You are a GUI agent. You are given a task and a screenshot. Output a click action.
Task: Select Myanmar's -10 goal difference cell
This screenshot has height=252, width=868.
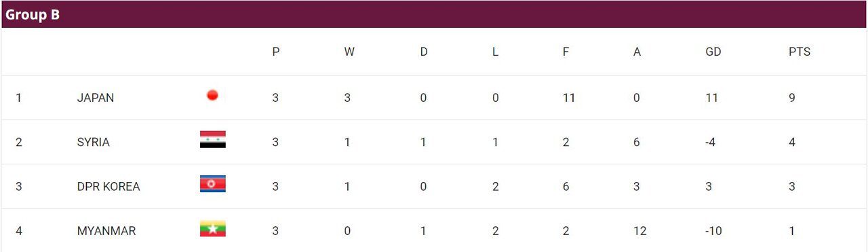pyautogui.click(x=713, y=231)
